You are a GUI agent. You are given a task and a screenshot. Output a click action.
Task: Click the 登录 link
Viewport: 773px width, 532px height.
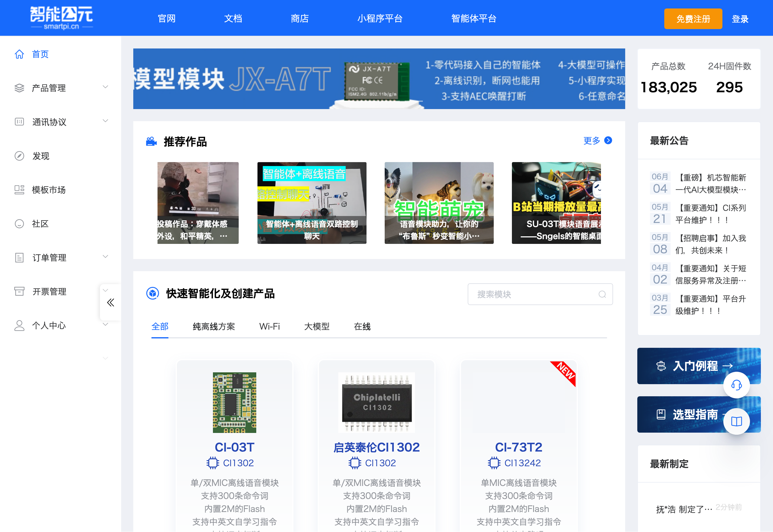point(740,19)
